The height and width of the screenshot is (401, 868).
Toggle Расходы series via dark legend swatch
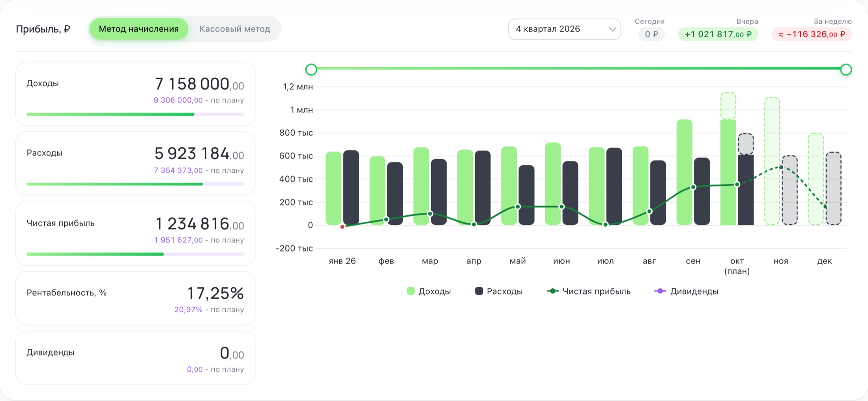pos(479,291)
